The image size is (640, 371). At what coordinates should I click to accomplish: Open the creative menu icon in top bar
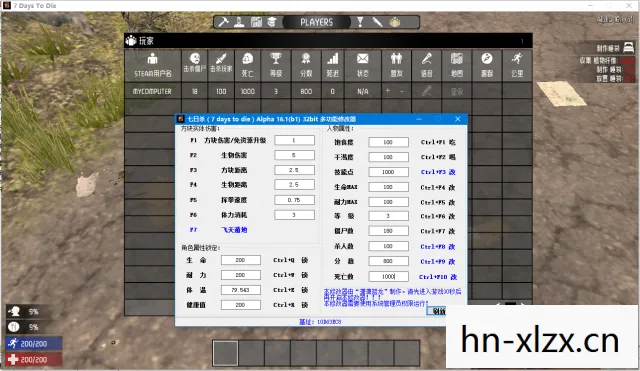(x=394, y=22)
